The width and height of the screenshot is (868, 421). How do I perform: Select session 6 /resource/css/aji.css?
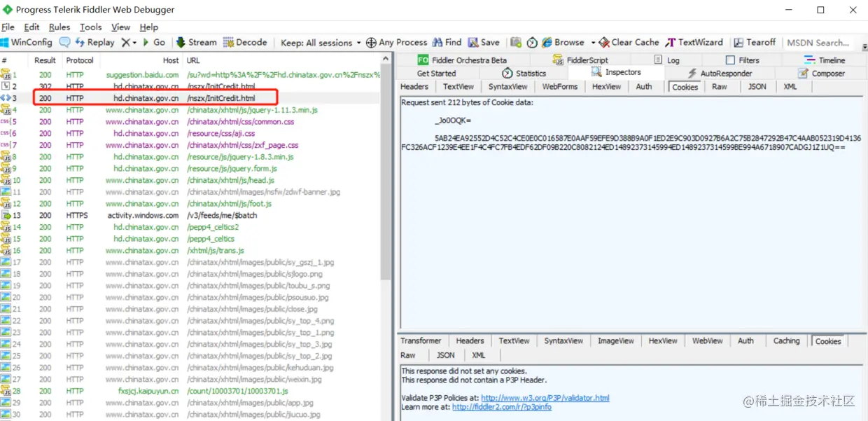190,133
